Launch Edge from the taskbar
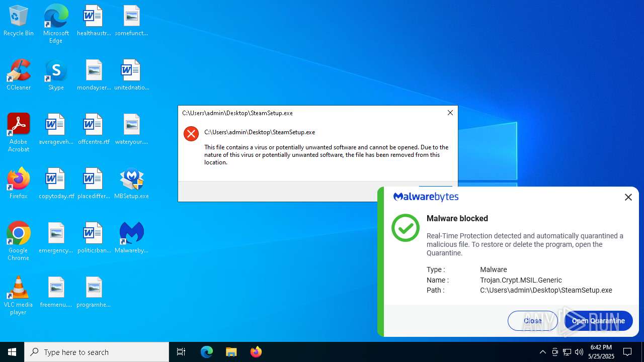Viewport: 644px width, 362px height. [x=207, y=352]
